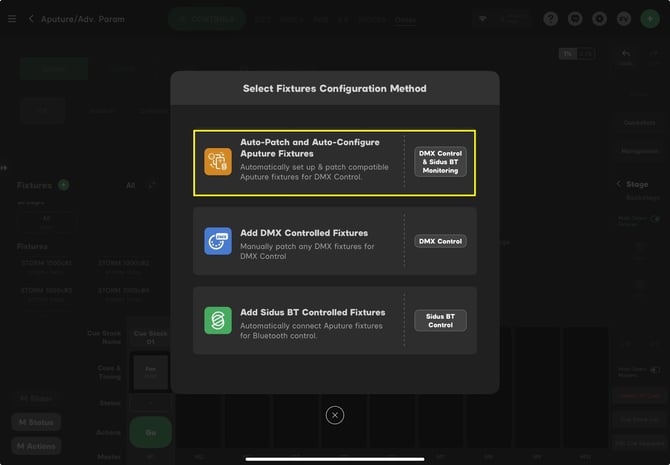Select Auto-Patch and Auto-Configure Aputure Fixtures option
This screenshot has width=670, height=465.
pos(335,163)
